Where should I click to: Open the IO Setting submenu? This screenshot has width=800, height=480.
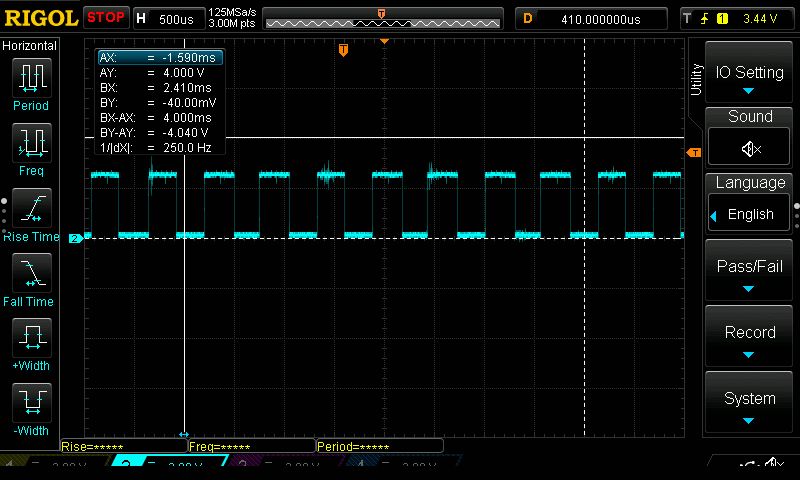(x=749, y=73)
